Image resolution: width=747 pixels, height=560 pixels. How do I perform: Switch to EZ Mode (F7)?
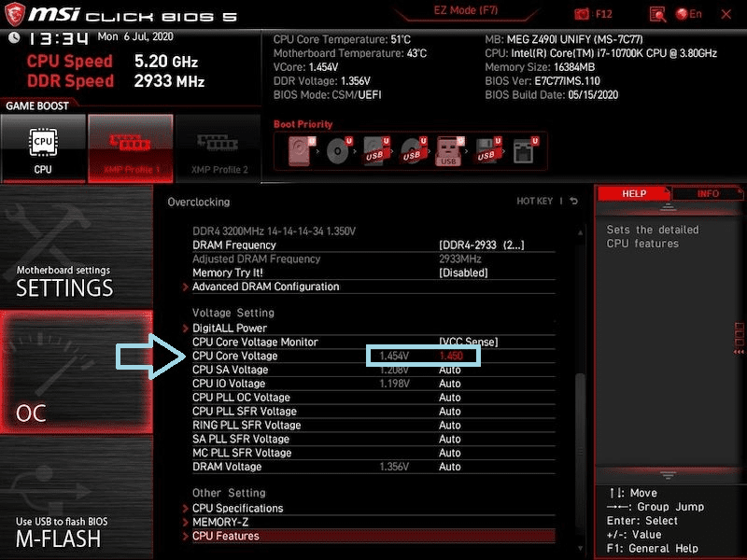pyautogui.click(x=466, y=10)
